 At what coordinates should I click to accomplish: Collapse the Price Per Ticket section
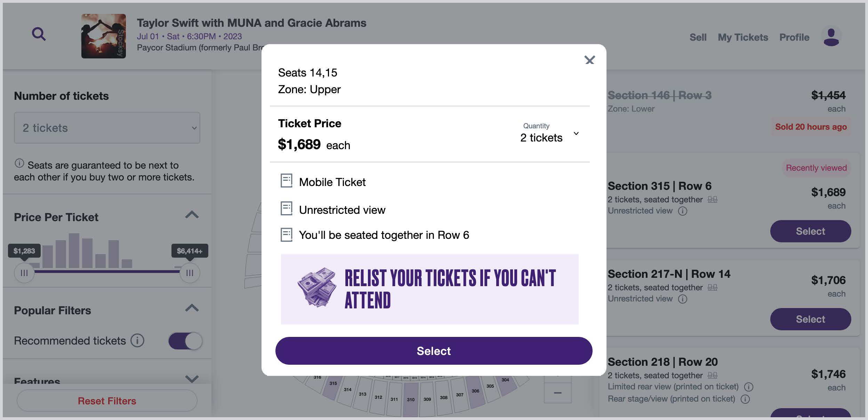(192, 215)
